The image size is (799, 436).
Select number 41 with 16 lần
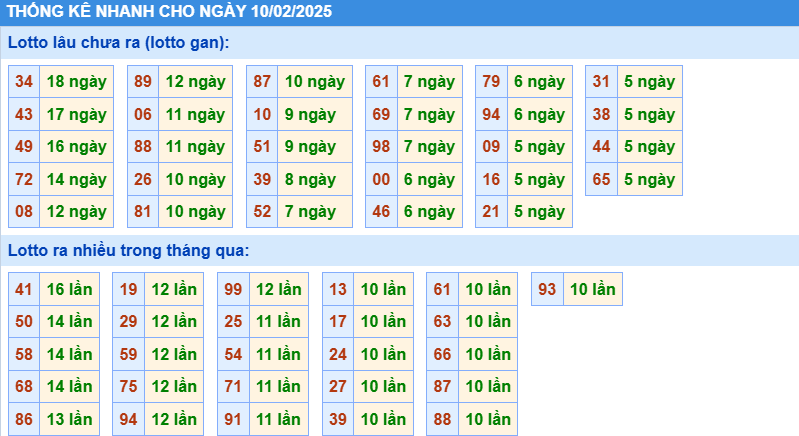tap(24, 289)
